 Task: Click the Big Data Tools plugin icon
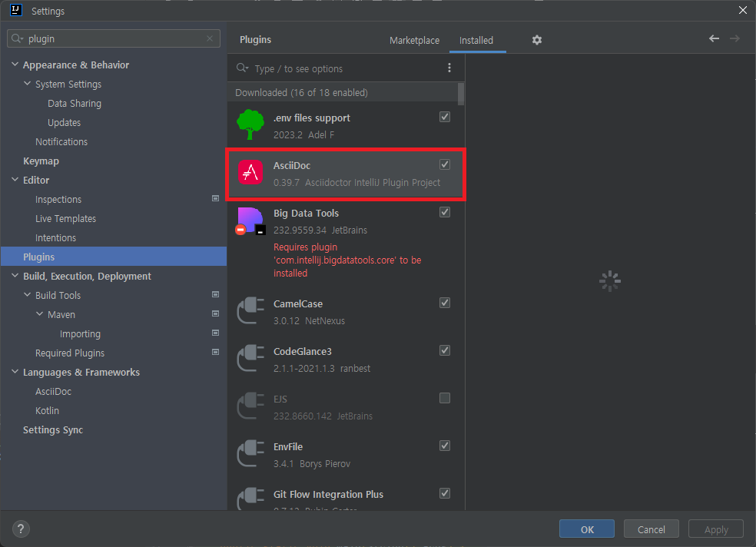(x=250, y=220)
